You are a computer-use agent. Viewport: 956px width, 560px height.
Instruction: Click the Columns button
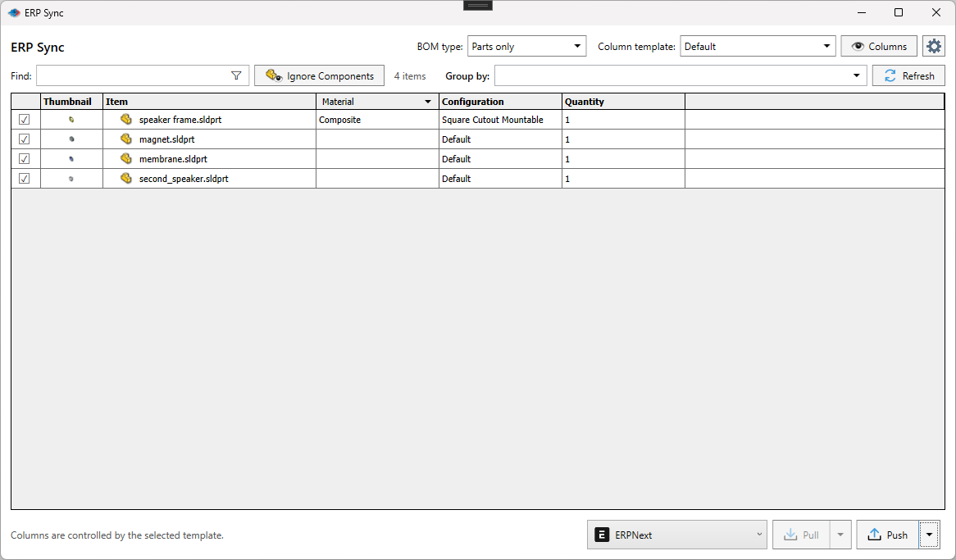pos(879,47)
